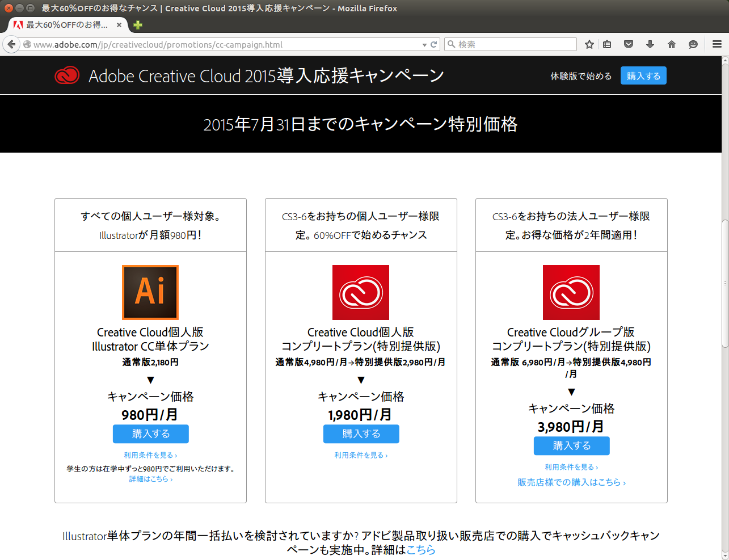Buy Illustrator CC単体プラン with 購入する
The height and width of the screenshot is (560, 729).
click(151, 434)
